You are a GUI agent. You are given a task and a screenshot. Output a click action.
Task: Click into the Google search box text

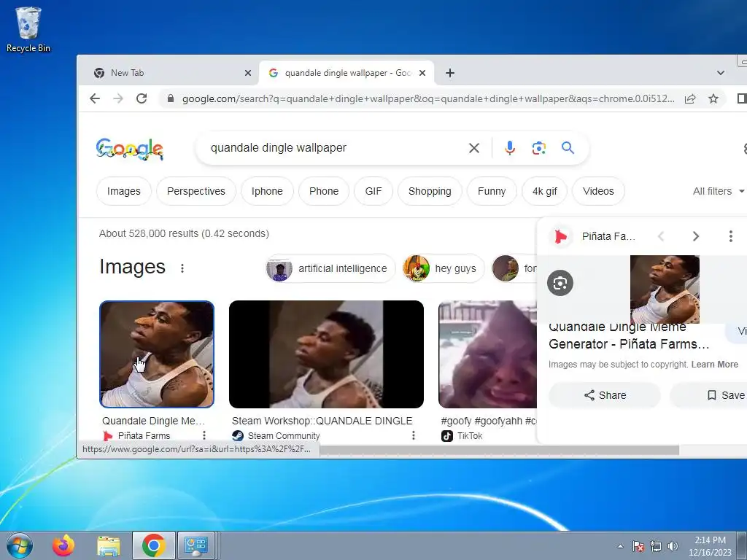(278, 148)
